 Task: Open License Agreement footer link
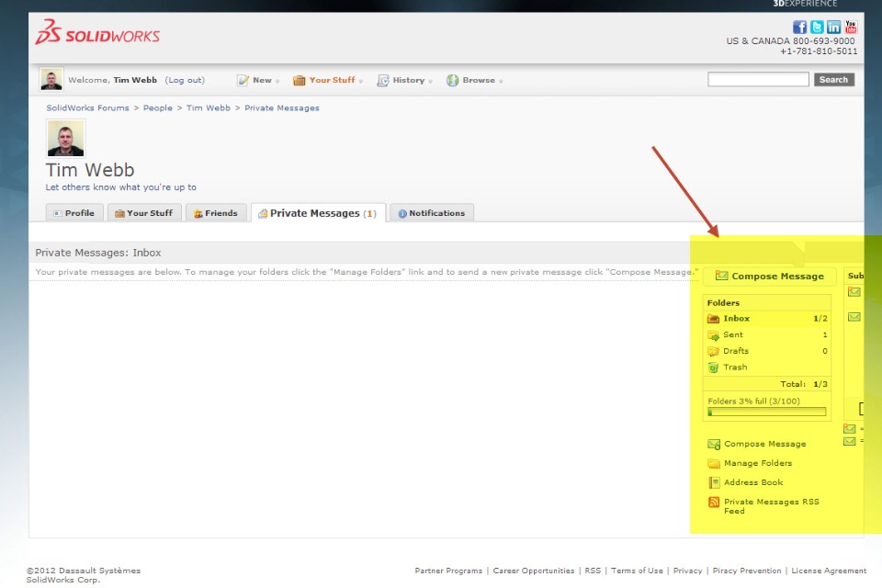coord(829,571)
